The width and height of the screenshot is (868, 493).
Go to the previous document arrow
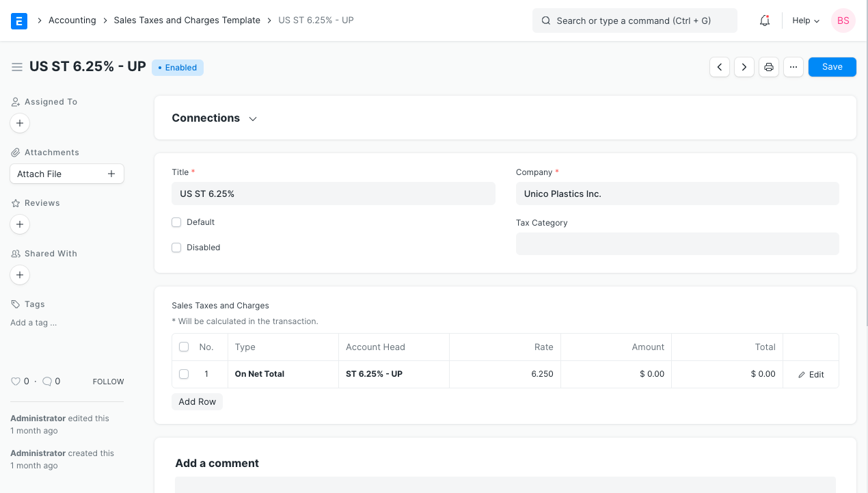(x=720, y=67)
